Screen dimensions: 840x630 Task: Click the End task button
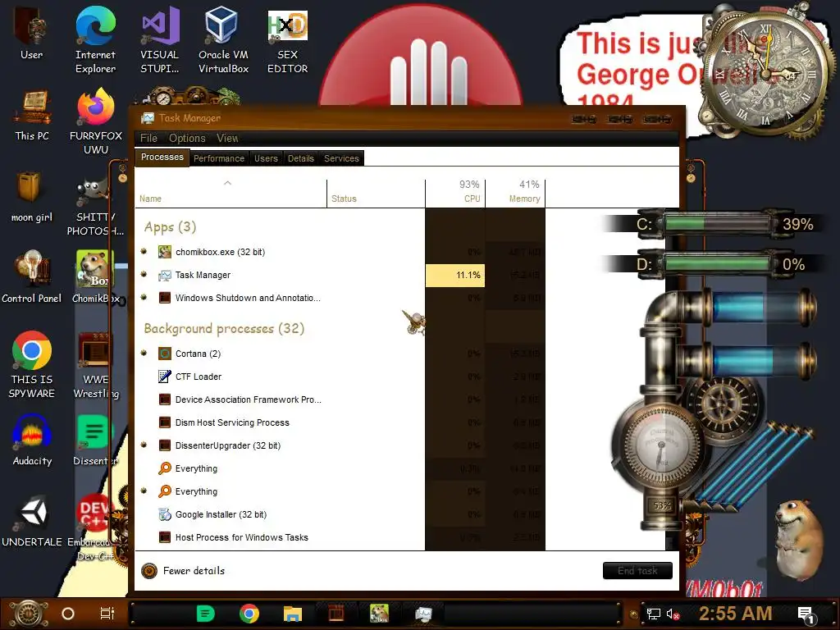tap(637, 571)
